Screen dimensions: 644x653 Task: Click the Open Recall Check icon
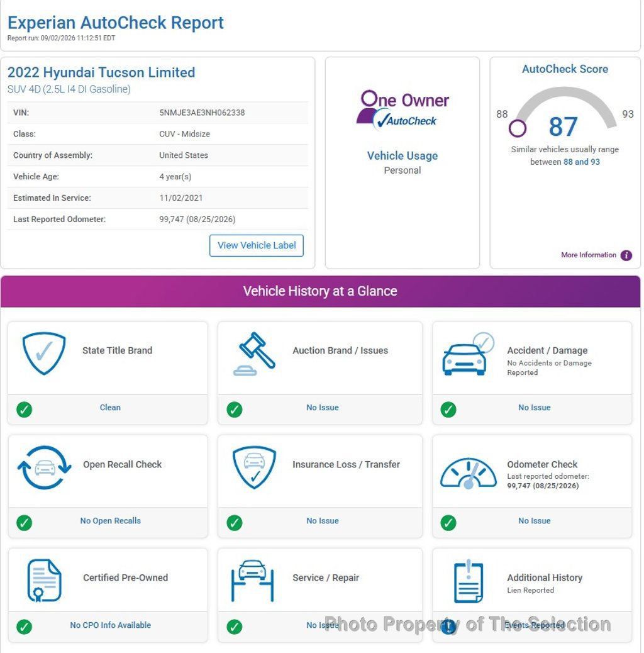point(44,467)
